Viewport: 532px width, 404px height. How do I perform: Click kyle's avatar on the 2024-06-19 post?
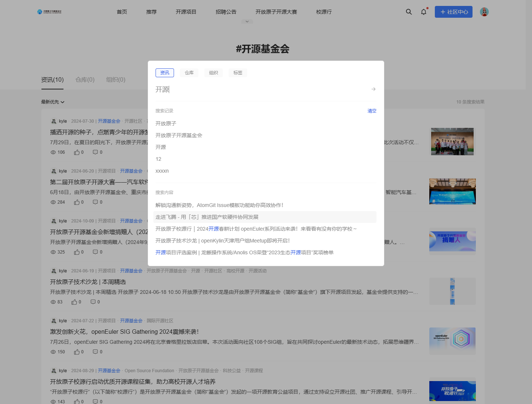coord(54,271)
